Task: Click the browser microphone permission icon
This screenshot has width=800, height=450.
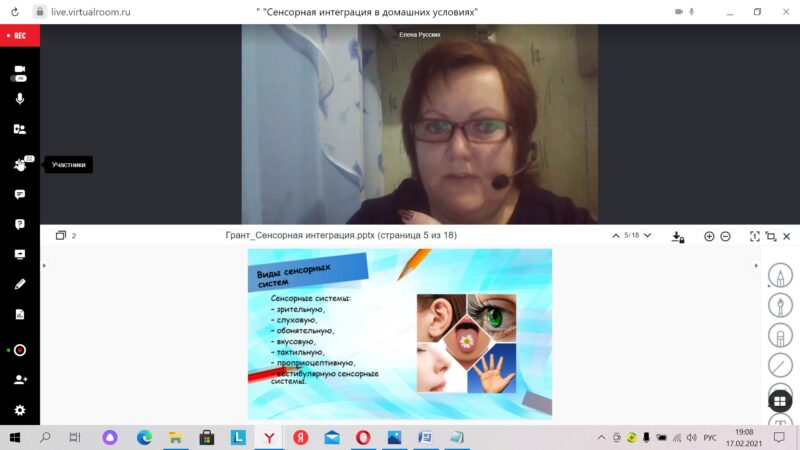Action: point(691,12)
